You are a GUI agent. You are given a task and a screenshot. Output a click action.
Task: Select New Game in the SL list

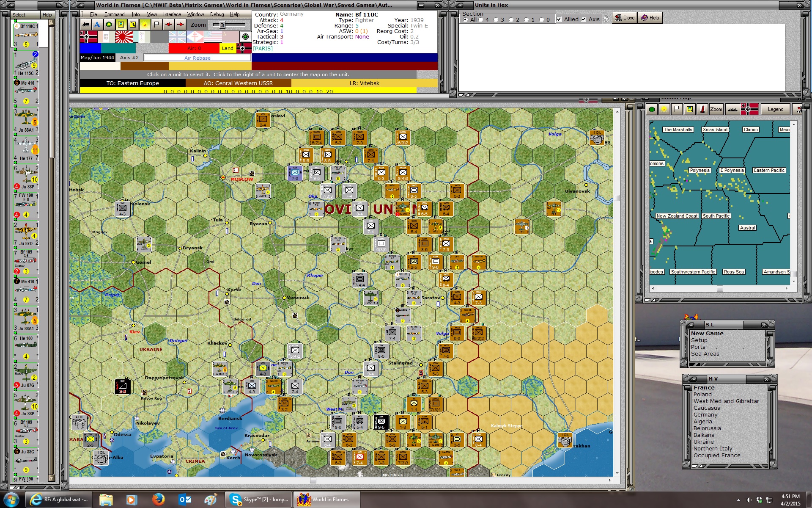pyautogui.click(x=707, y=334)
